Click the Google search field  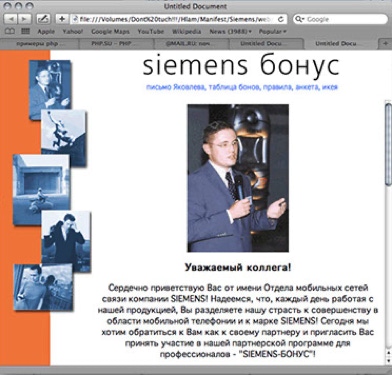pyautogui.click(x=340, y=19)
